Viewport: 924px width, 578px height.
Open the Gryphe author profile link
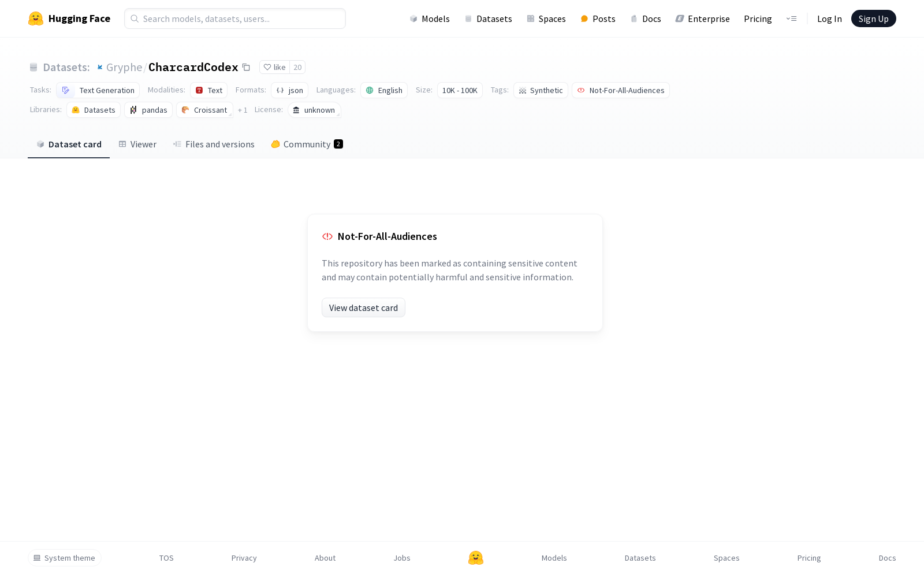(124, 67)
